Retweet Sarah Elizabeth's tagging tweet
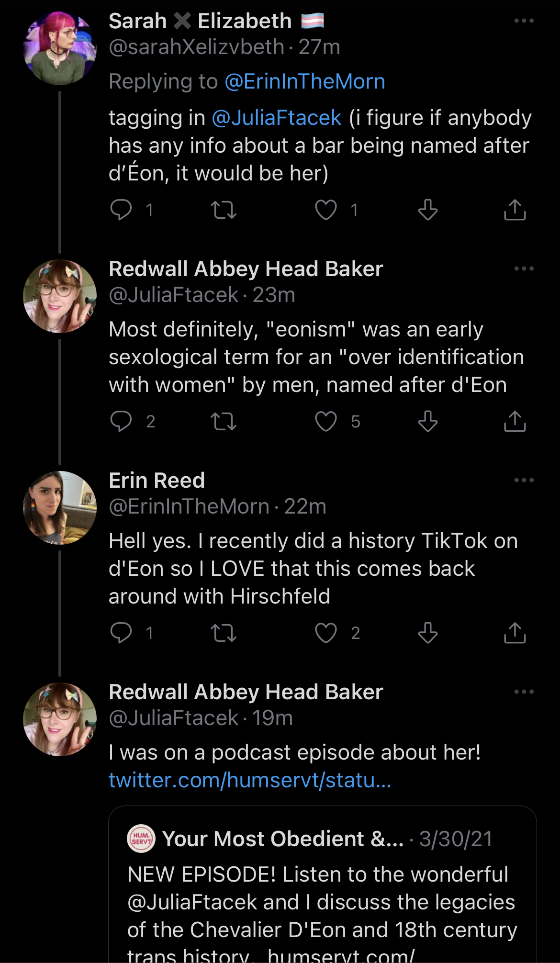Viewport: 560px width, 963px height. [x=224, y=210]
